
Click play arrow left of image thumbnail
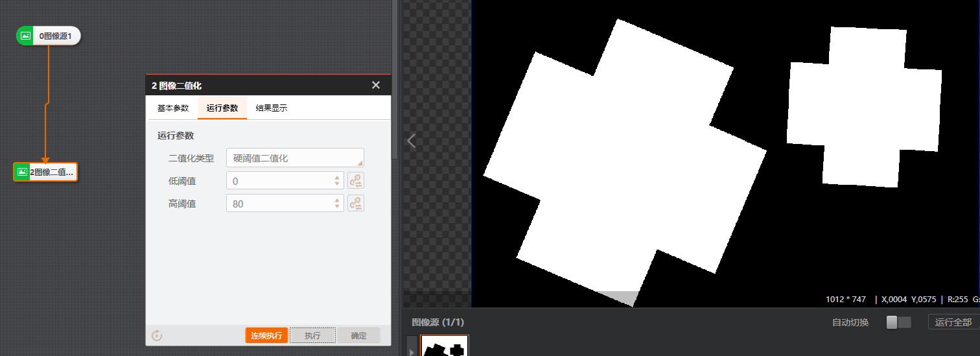point(412,351)
